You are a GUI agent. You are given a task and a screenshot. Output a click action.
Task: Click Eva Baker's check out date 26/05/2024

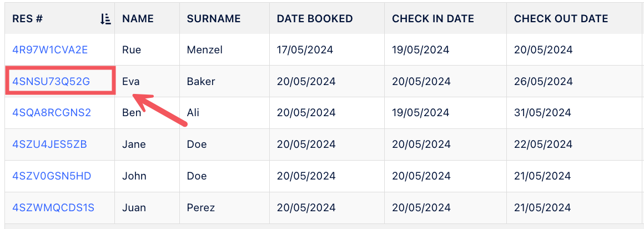click(543, 82)
